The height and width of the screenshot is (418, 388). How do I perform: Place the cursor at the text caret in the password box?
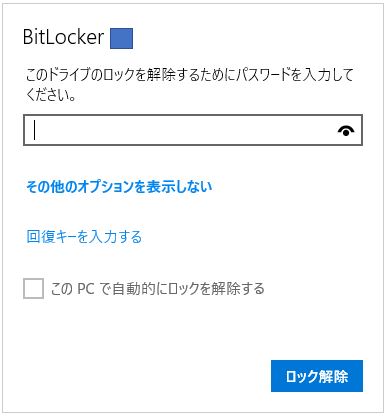(34, 130)
